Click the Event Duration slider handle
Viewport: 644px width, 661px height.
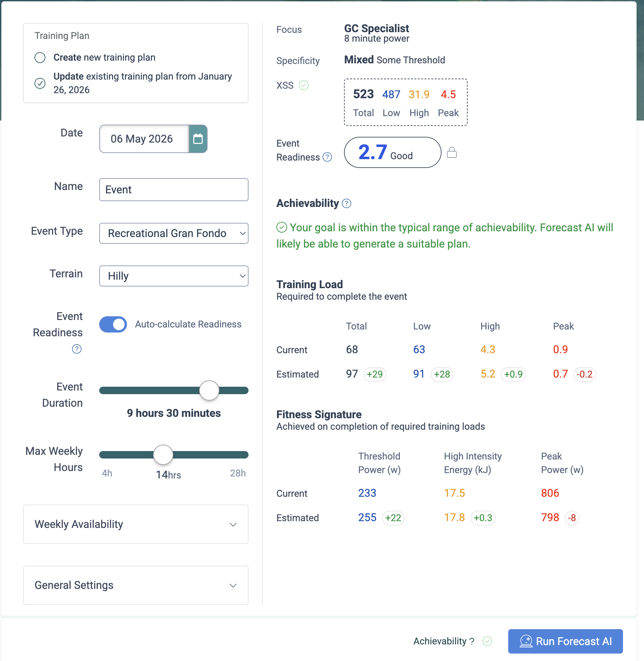pos(209,390)
